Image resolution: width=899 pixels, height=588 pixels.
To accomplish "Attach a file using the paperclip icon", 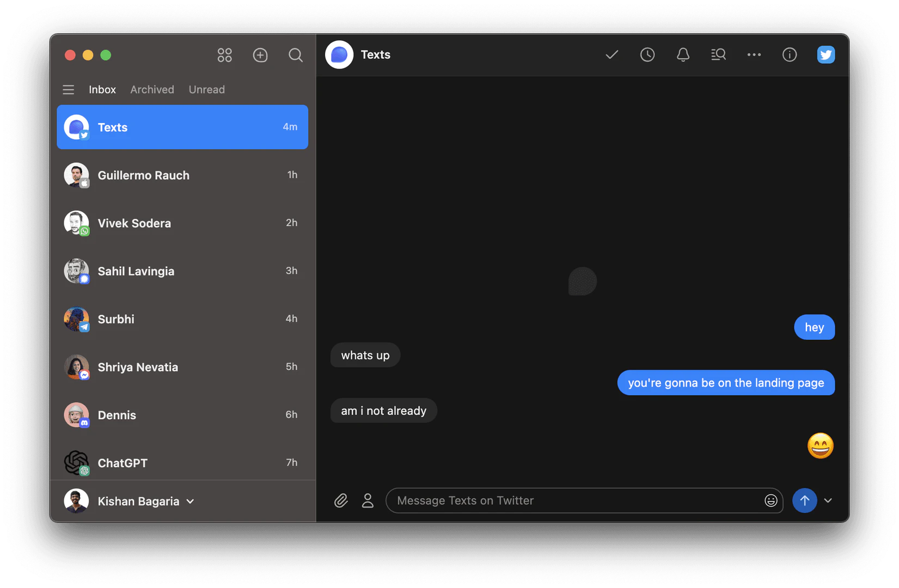I will 341,500.
